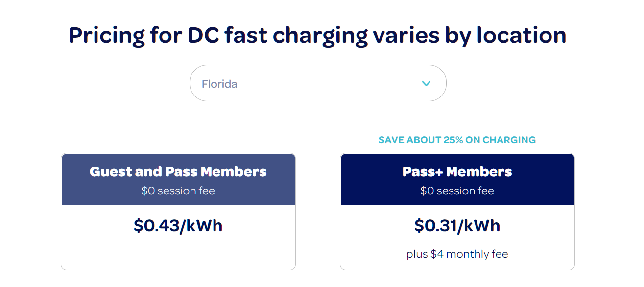Select the $0.31/kWh price

click(x=457, y=225)
